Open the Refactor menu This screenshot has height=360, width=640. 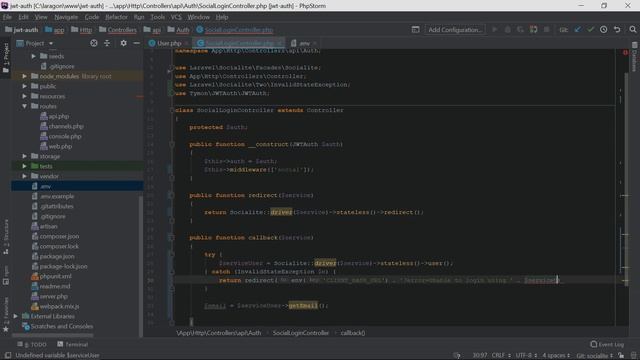(116, 17)
